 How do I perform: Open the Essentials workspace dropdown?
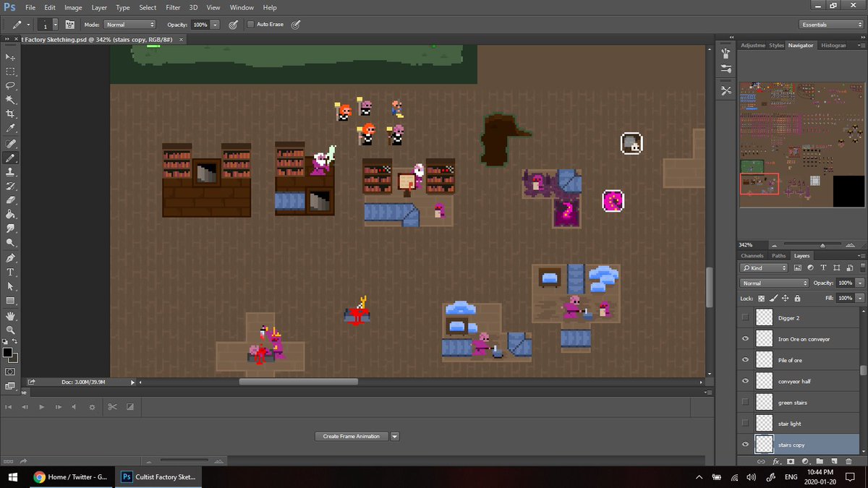[x=831, y=25]
